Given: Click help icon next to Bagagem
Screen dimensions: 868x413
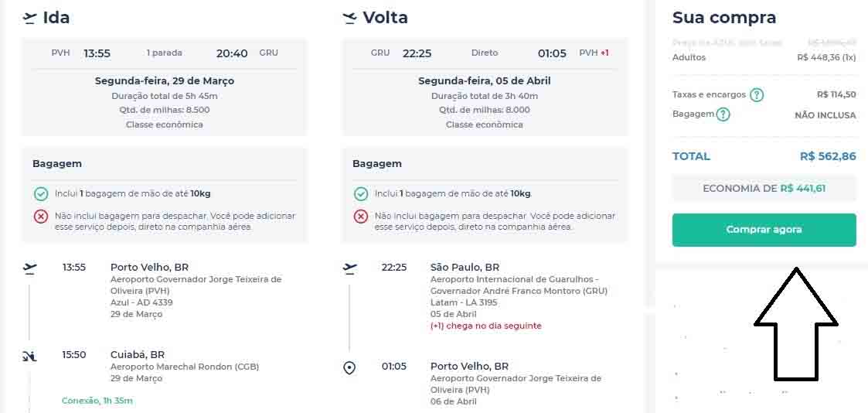Looking at the screenshot, I should point(723,114).
